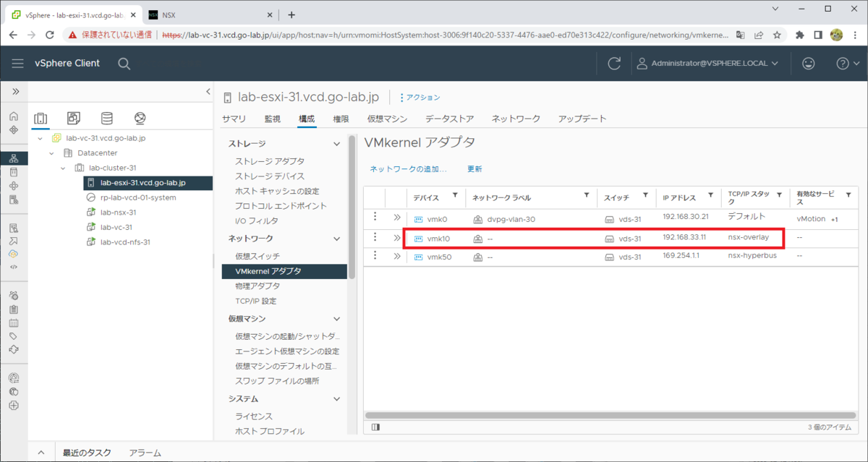Viewport: 868px width, 462px height.
Task: Open the hamburger navigation menu
Action: (17, 64)
